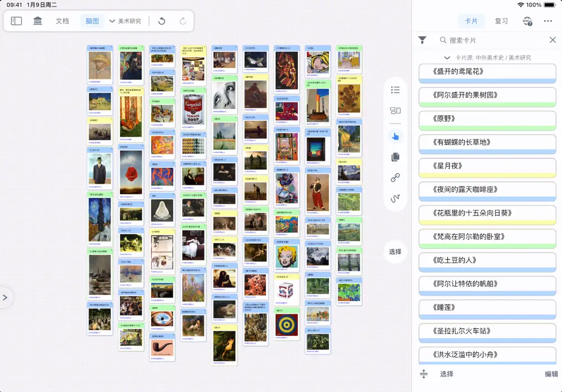562x392 pixels.
Task: Open the library building icon
Action: click(38, 21)
